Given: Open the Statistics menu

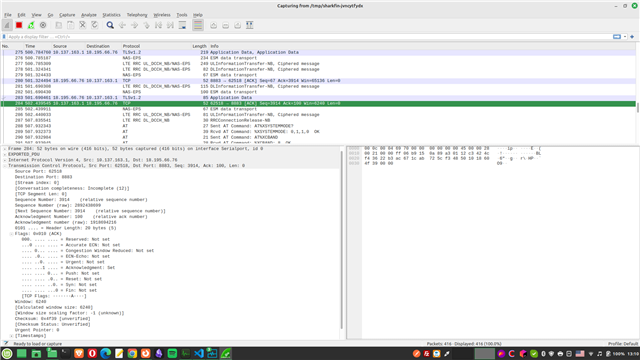Looking at the screenshot, I should [x=111, y=15].
